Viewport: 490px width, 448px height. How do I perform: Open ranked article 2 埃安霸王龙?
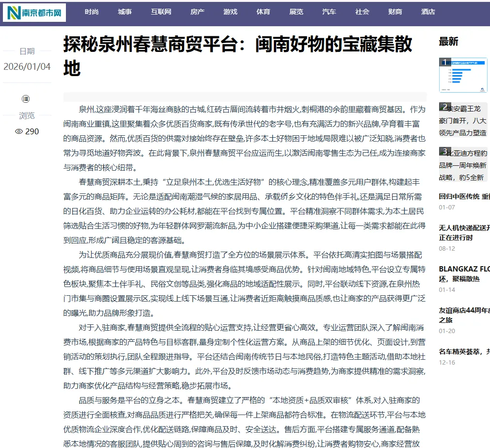[463, 120]
